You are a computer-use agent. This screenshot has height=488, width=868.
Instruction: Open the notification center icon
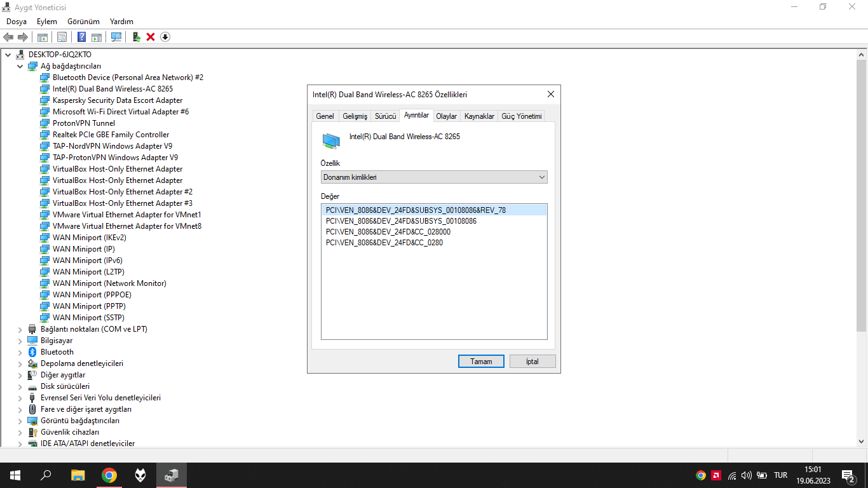tap(848, 475)
